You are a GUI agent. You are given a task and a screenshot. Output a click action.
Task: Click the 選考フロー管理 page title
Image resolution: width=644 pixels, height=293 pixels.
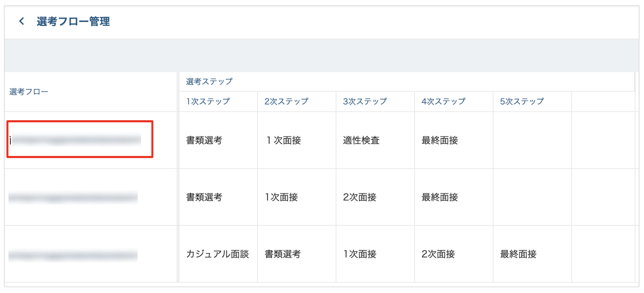[x=73, y=22]
